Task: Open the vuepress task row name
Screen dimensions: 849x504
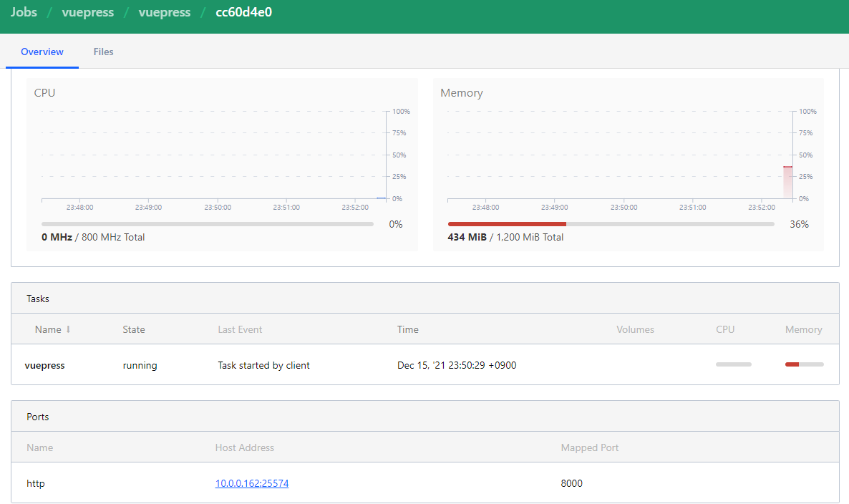Action: [44, 365]
